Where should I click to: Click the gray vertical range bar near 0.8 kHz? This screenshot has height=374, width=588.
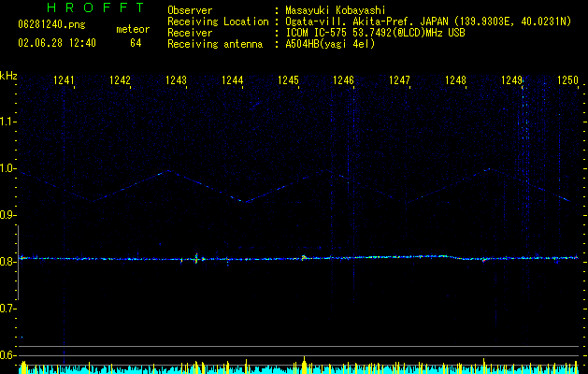tap(18, 263)
